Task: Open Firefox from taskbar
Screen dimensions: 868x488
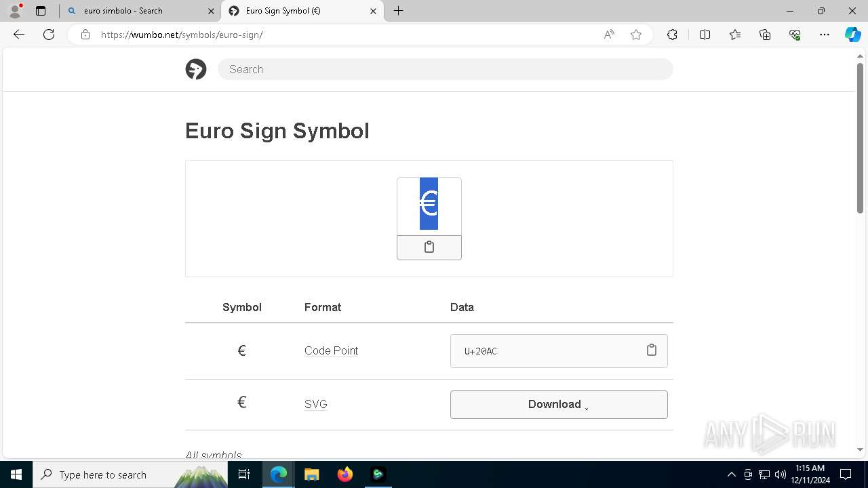Action: pyautogui.click(x=344, y=474)
